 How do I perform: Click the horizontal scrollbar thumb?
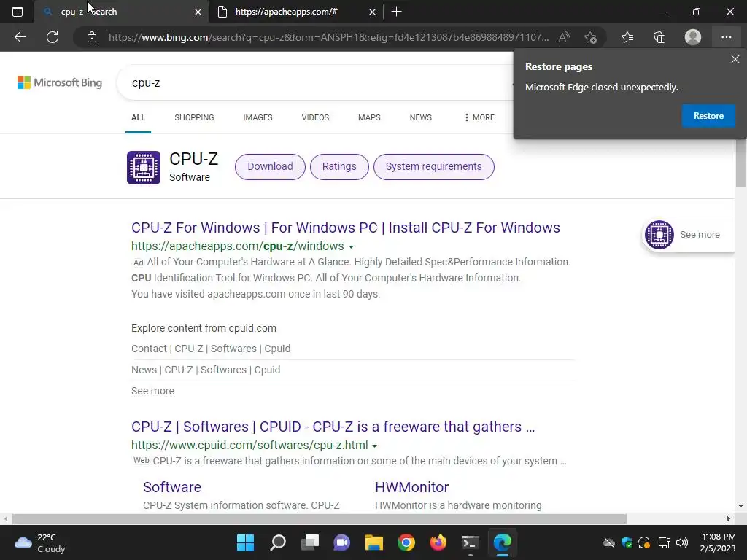pos(320,518)
